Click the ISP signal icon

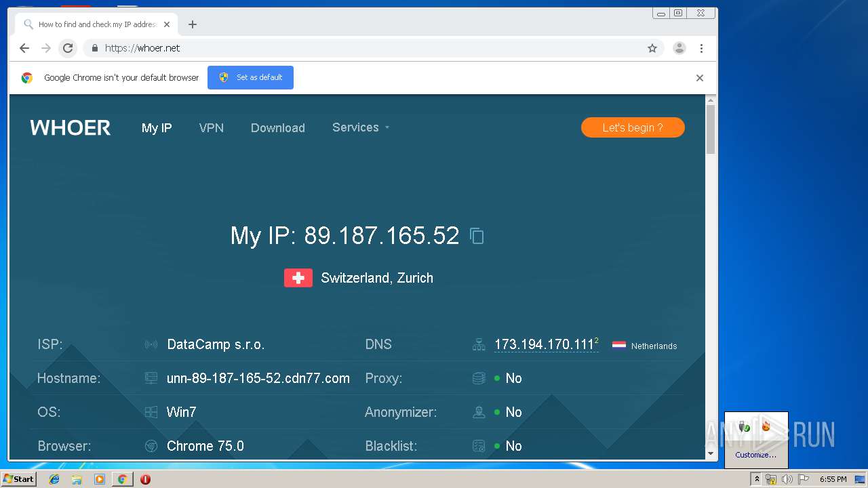151,344
